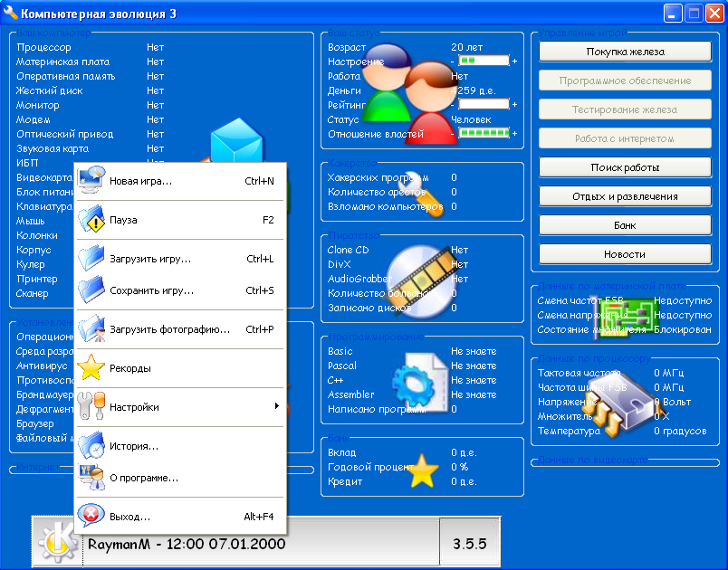Open the Новости button
This screenshot has width=728, height=570.
[625, 254]
